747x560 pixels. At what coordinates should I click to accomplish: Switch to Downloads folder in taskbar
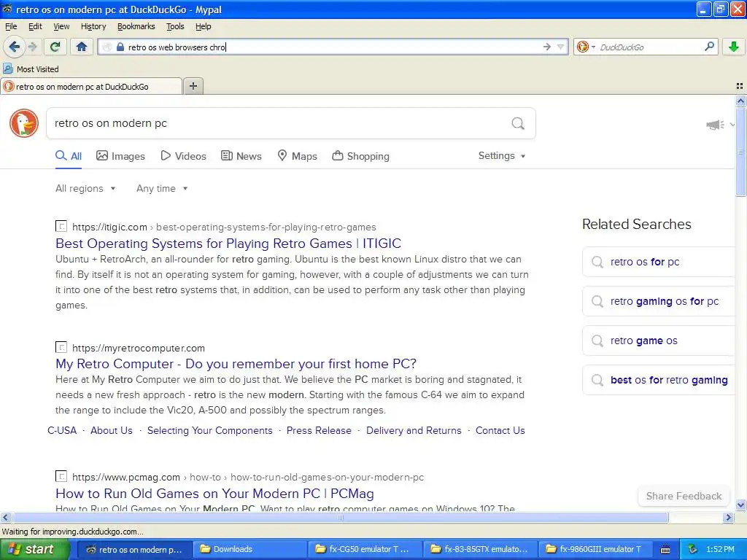pos(249,549)
